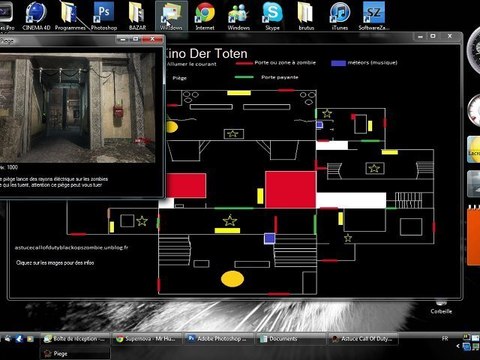Open the brutus folder icon
Viewport: 480px width, 360px height.
tap(306, 16)
